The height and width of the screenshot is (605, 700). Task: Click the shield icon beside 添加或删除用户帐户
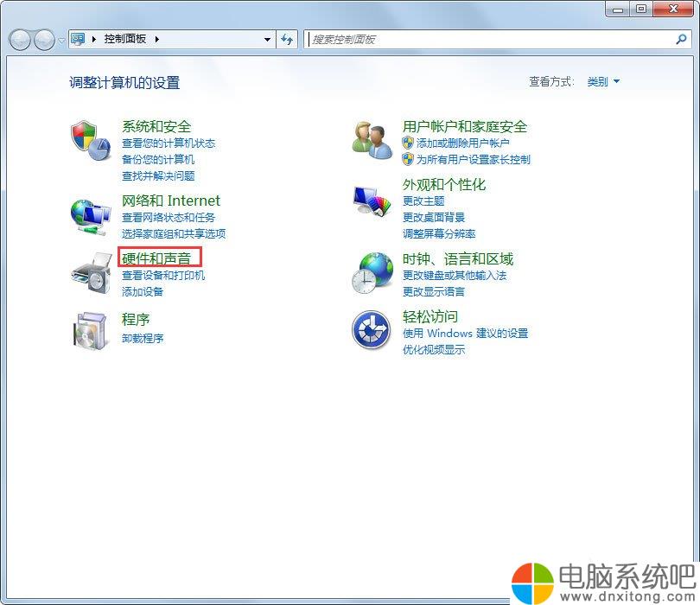(408, 143)
